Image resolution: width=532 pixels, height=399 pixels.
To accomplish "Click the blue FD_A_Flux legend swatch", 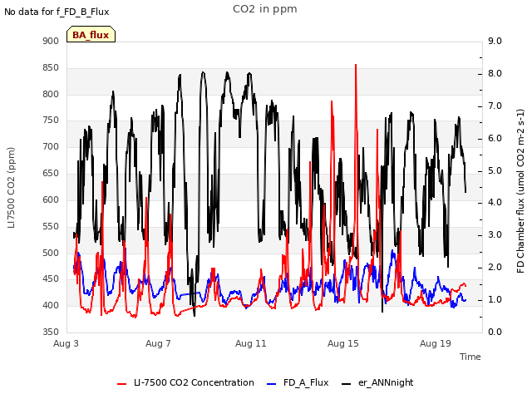I will 272,384.
